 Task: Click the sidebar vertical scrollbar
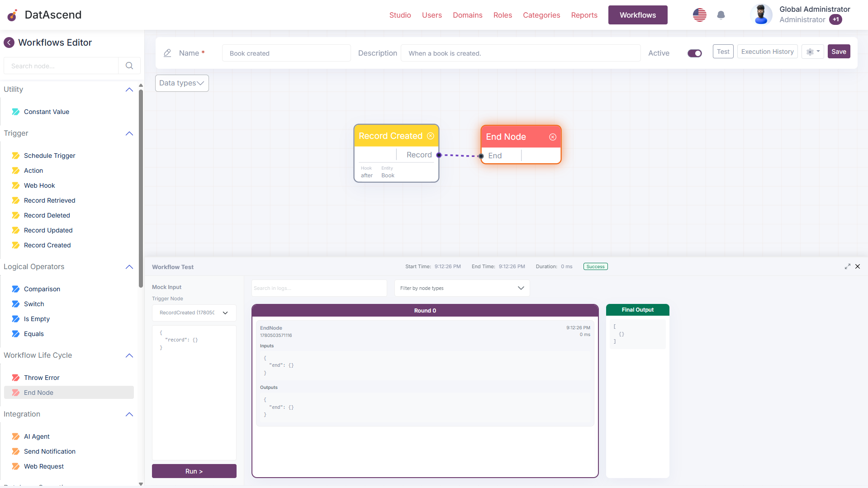(x=141, y=188)
